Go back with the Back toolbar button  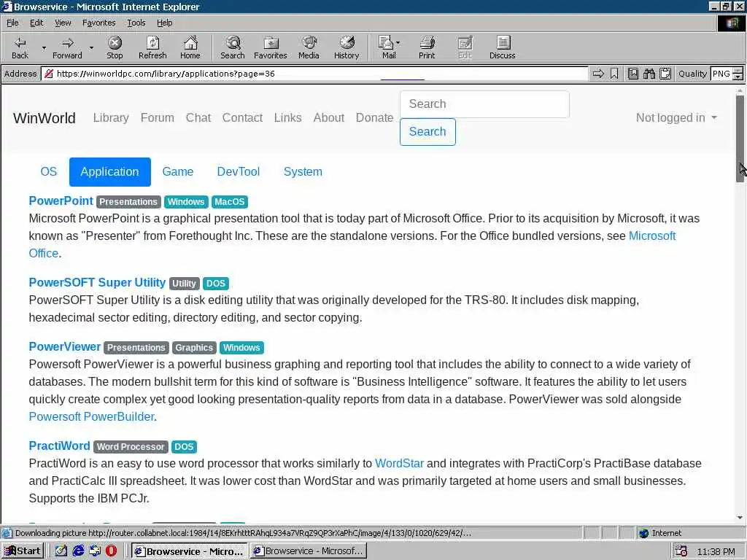coord(20,47)
